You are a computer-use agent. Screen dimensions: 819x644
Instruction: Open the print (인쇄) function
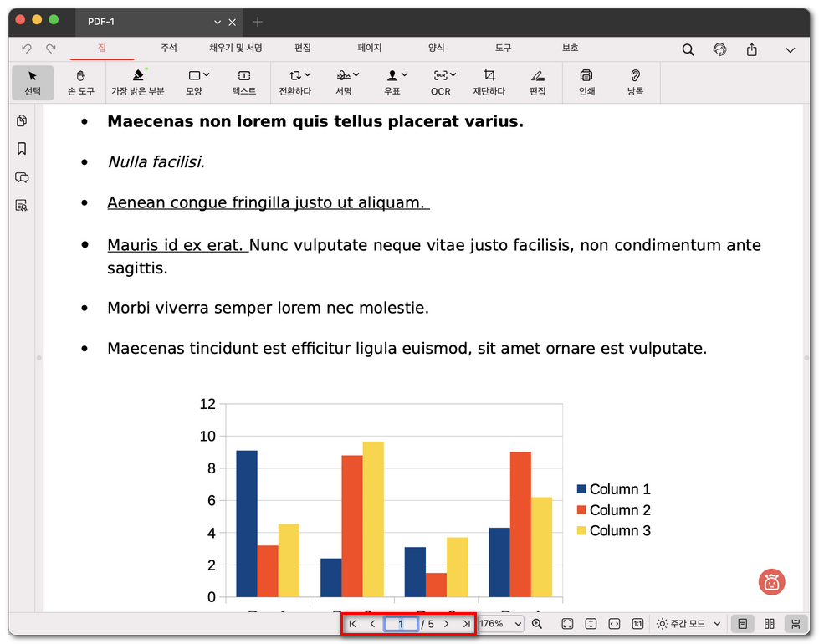(x=586, y=82)
